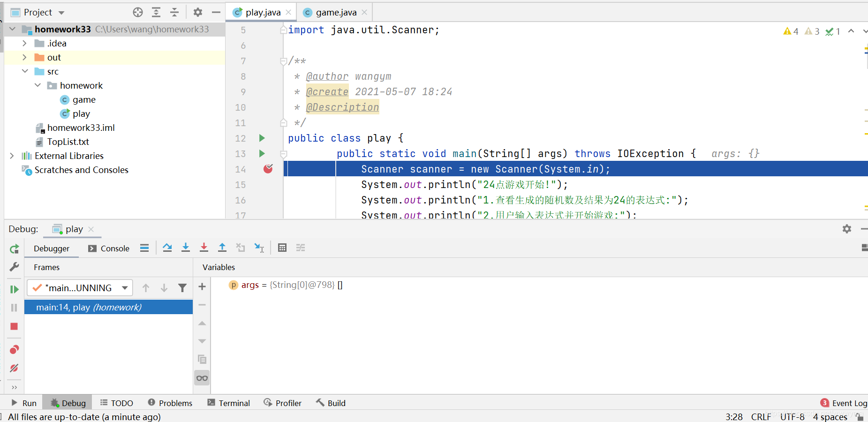
Task: Run class play from line 12 gutter
Action: 262,138
